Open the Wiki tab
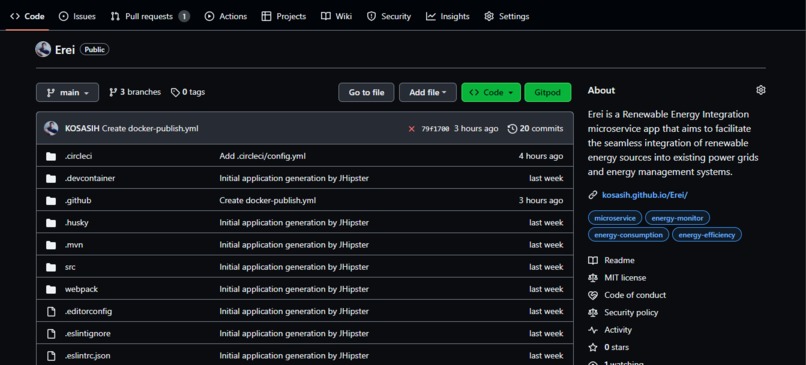This screenshot has height=365, width=806. pyautogui.click(x=337, y=16)
